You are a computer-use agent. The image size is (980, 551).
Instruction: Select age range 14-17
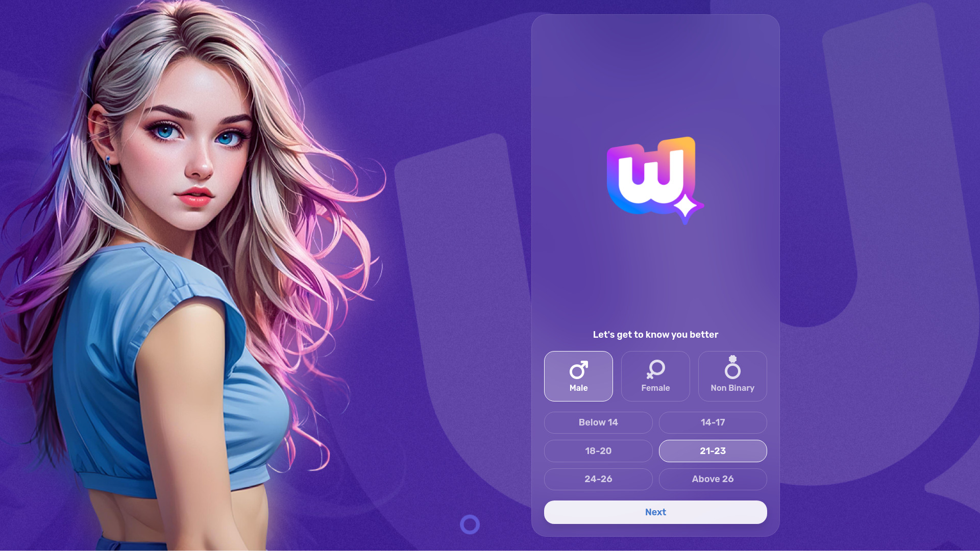click(713, 422)
